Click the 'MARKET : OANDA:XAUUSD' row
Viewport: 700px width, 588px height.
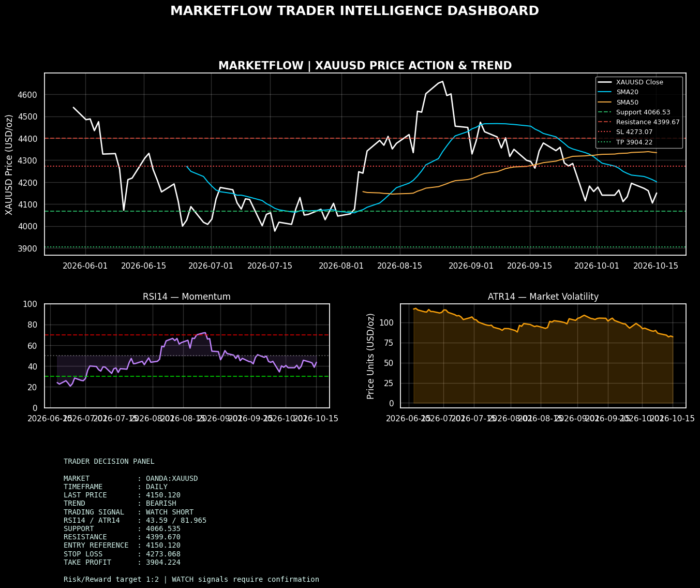click(x=131, y=478)
